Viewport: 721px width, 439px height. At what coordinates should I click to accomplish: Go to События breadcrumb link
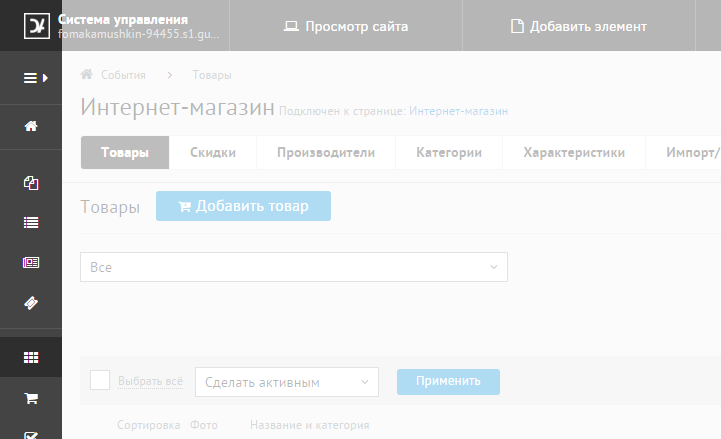123,75
